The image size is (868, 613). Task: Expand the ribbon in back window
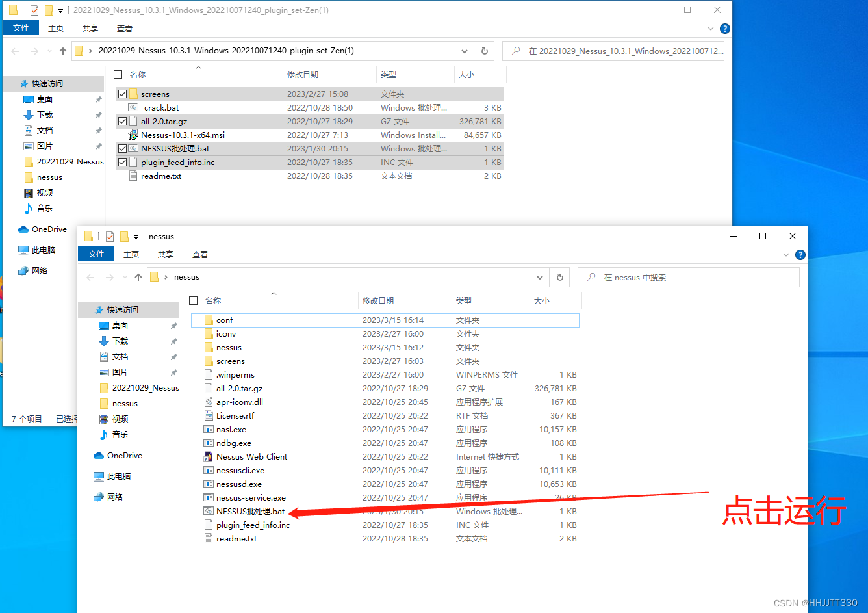pos(711,29)
